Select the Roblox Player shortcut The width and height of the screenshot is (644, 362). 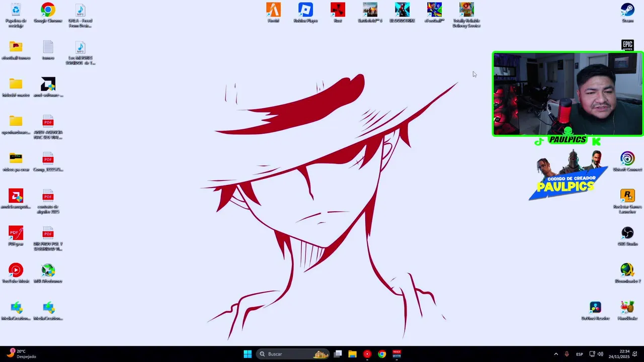(305, 13)
